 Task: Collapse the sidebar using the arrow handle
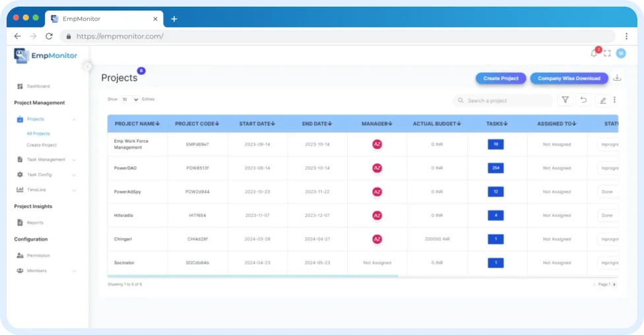coord(88,66)
